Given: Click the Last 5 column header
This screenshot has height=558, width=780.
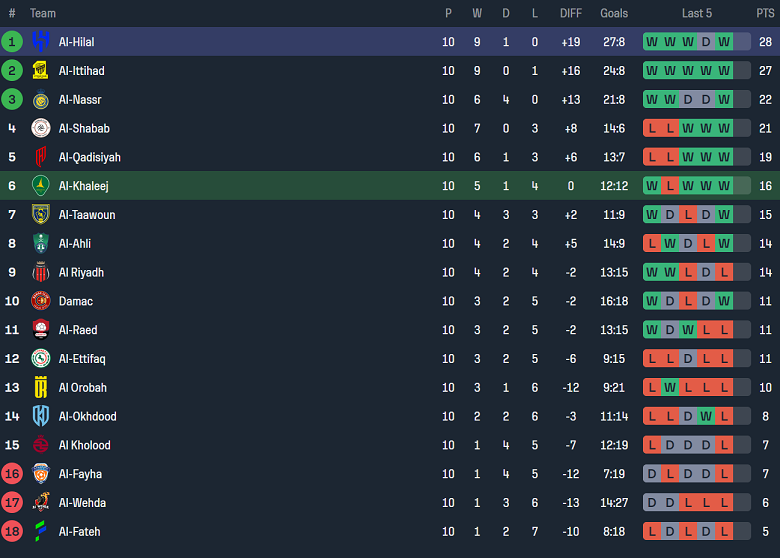Looking at the screenshot, I should click(x=697, y=13).
